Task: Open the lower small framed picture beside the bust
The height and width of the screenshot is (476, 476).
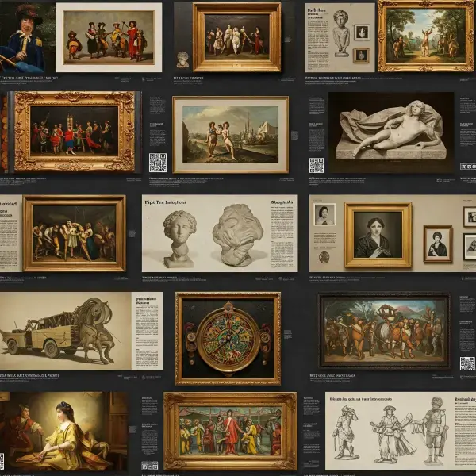Action: pos(361,56)
